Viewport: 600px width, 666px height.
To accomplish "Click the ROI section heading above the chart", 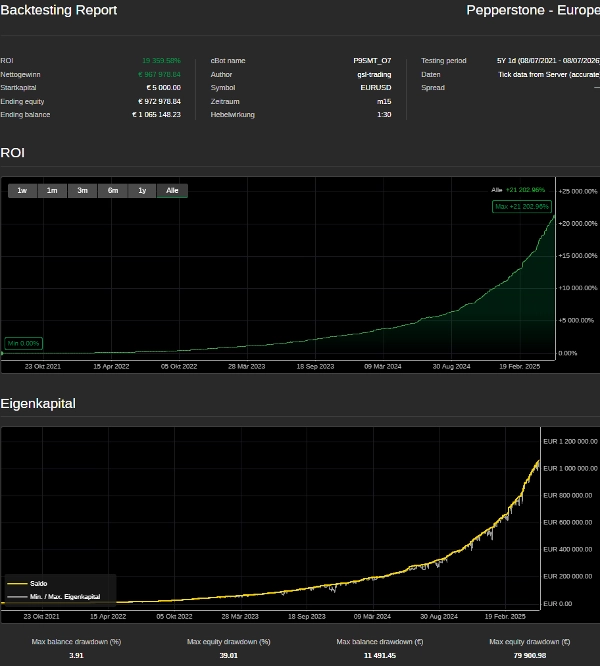I will [x=12, y=152].
